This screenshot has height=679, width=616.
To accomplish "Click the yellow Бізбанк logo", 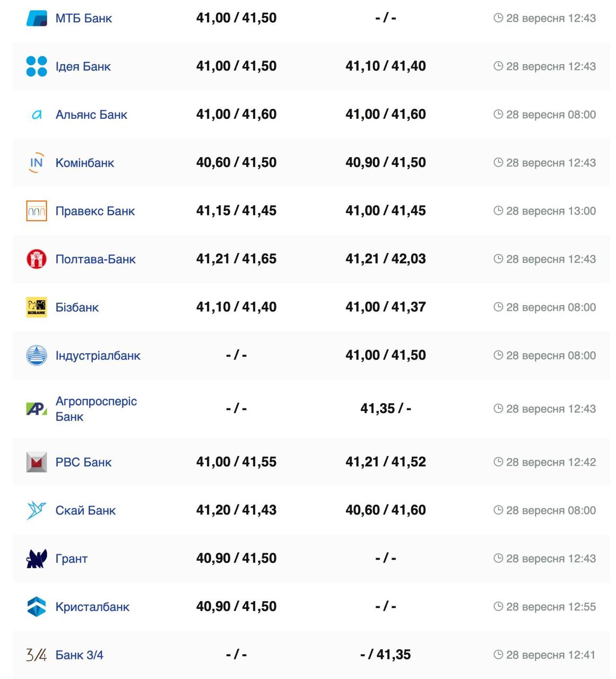I will [37, 307].
